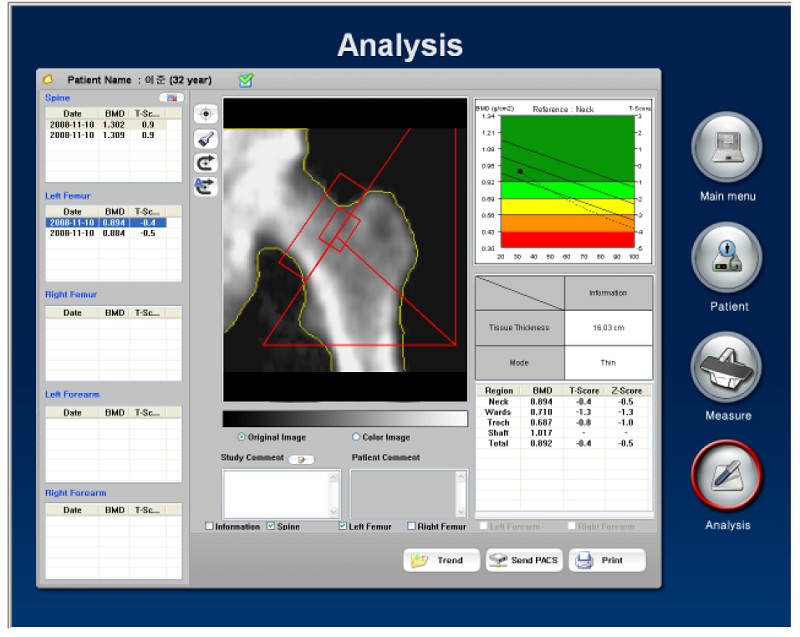Enable the Information checkbox

tap(209, 526)
